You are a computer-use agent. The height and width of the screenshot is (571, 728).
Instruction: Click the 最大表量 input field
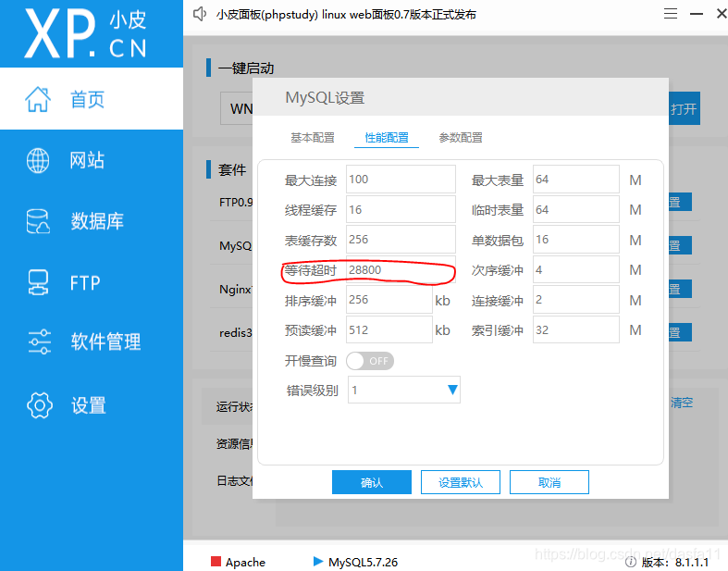pyautogui.click(x=575, y=179)
